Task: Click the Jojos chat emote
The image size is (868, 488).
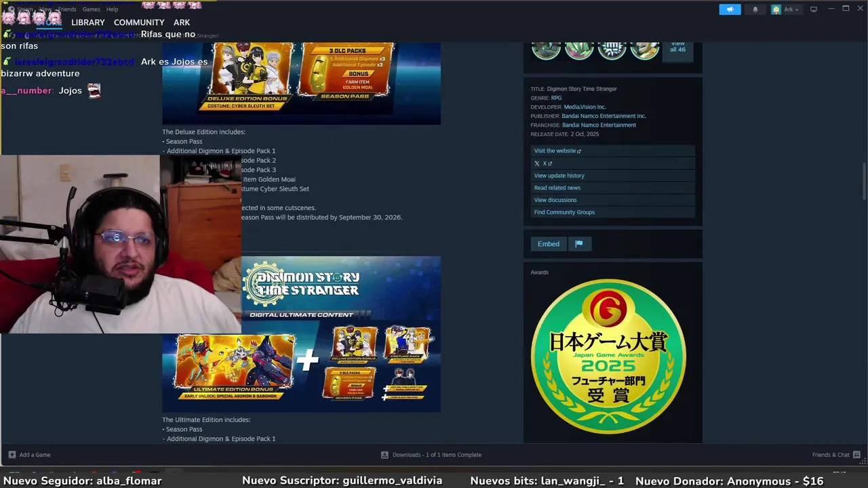Action: click(x=94, y=91)
